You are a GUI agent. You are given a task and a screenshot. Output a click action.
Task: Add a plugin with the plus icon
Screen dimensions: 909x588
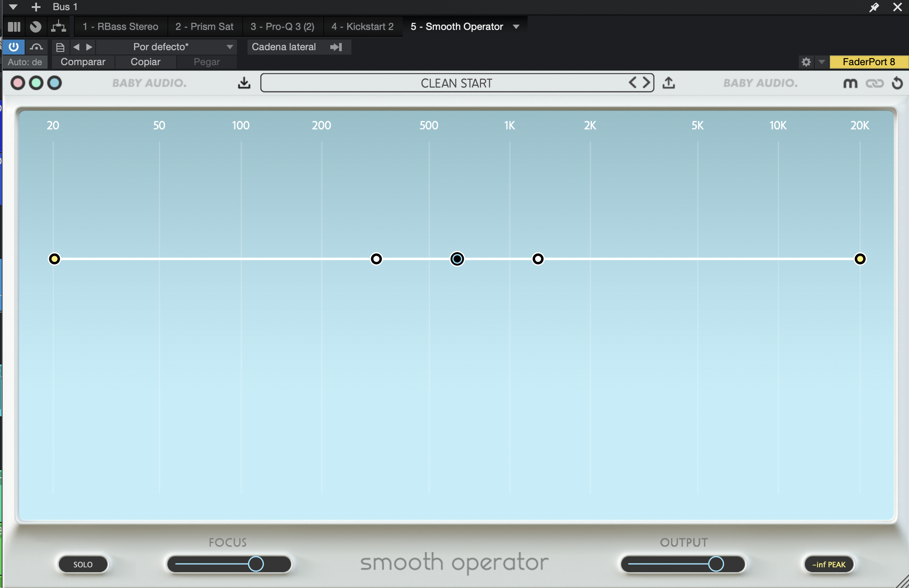[36, 7]
